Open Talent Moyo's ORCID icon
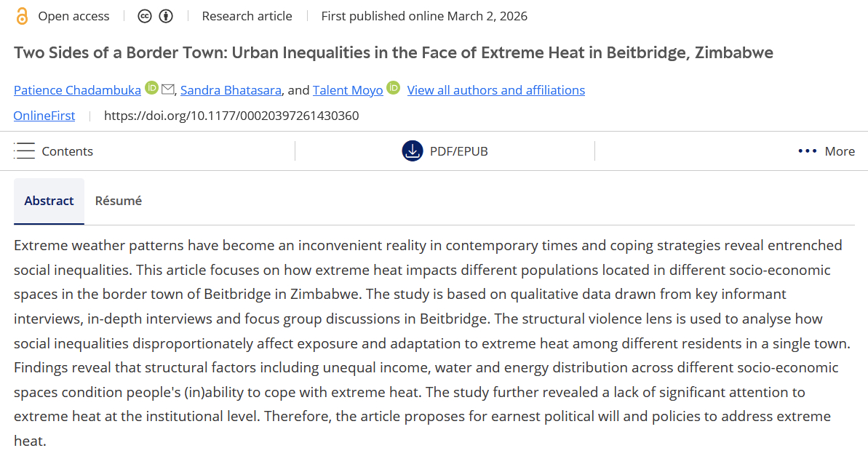This screenshot has width=868, height=472. click(x=393, y=88)
